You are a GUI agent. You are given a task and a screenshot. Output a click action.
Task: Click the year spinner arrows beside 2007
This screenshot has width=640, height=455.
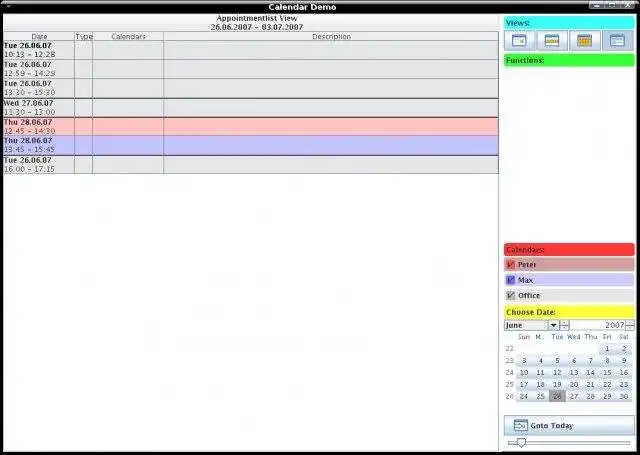[630, 325]
